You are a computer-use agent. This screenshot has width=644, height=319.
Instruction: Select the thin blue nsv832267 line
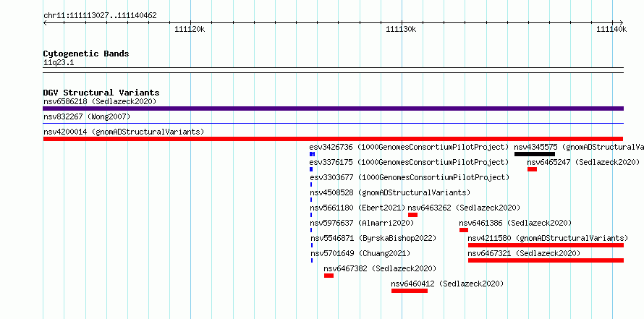333,123
